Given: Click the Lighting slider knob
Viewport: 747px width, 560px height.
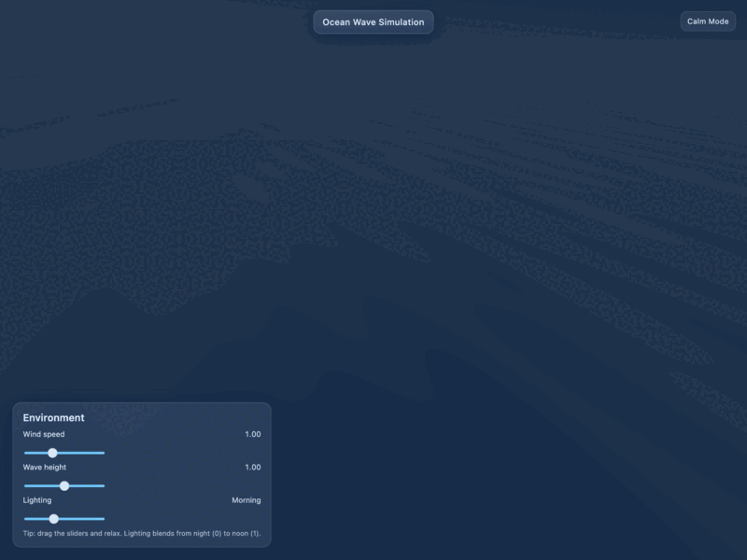Looking at the screenshot, I should [x=54, y=519].
